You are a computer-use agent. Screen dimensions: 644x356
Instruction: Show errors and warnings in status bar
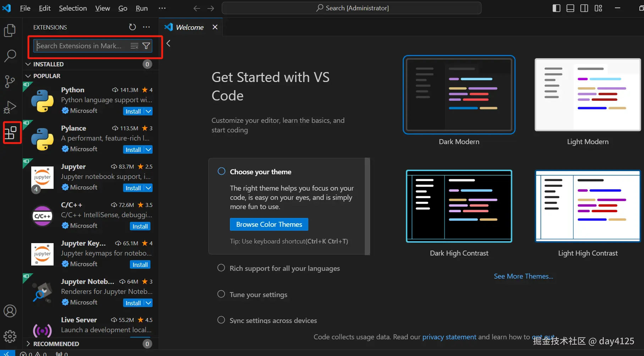33,354
